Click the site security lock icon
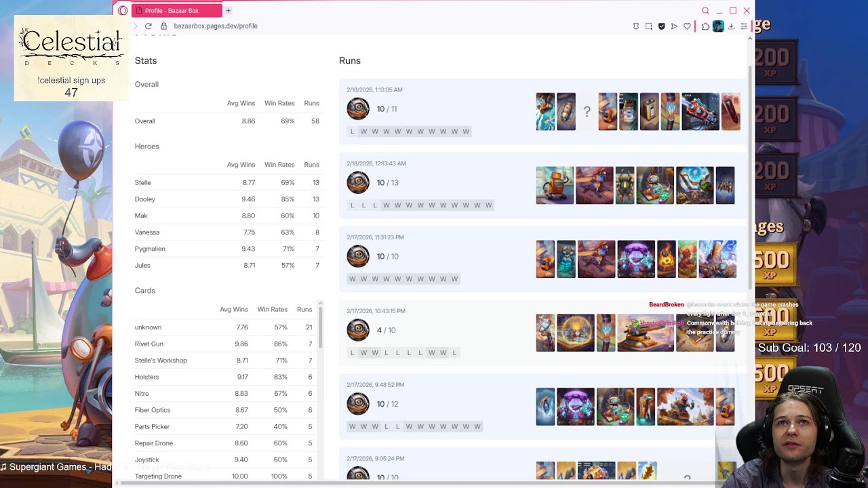Image resolution: width=868 pixels, height=488 pixels. (164, 26)
